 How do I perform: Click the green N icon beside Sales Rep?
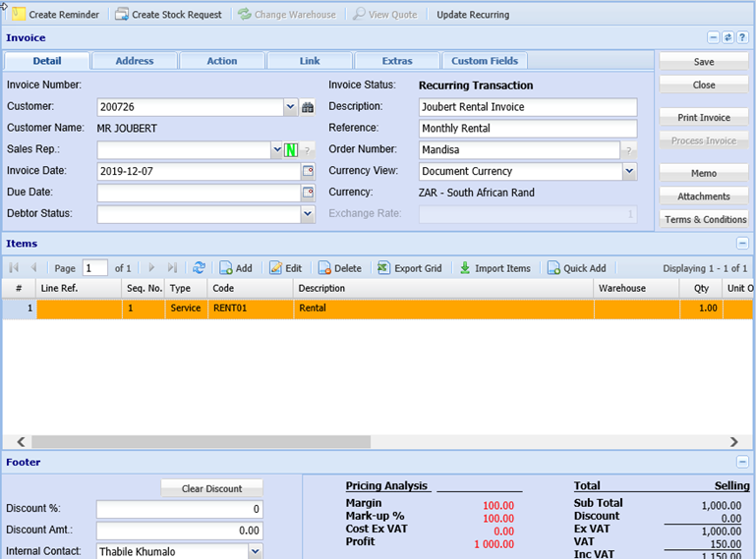[x=291, y=149]
